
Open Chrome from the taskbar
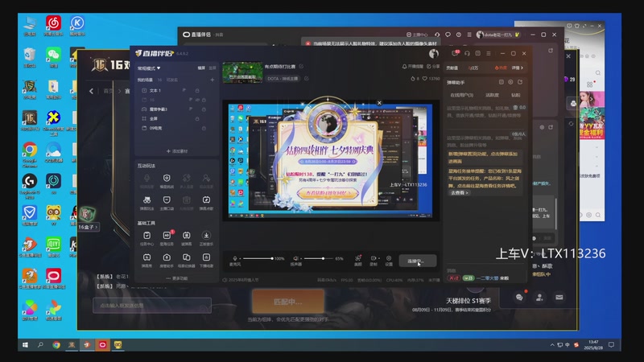pos(56,345)
